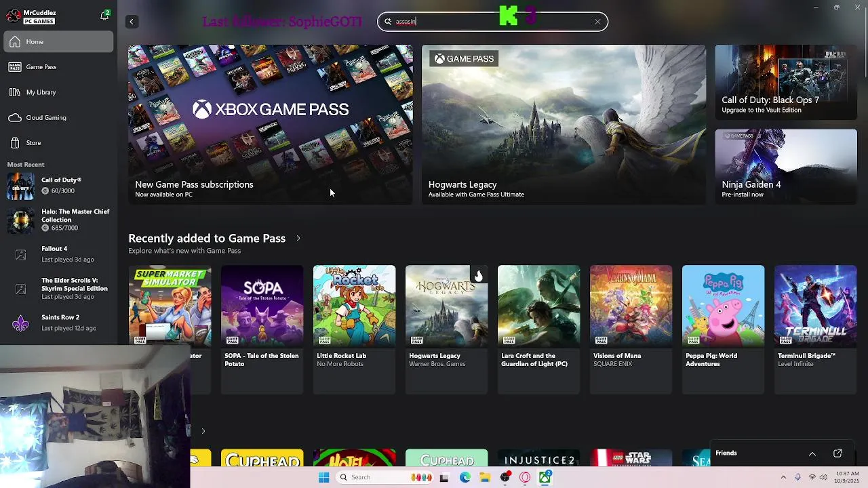Open Home in the sidebar
This screenshot has height=488, width=868.
[58, 42]
